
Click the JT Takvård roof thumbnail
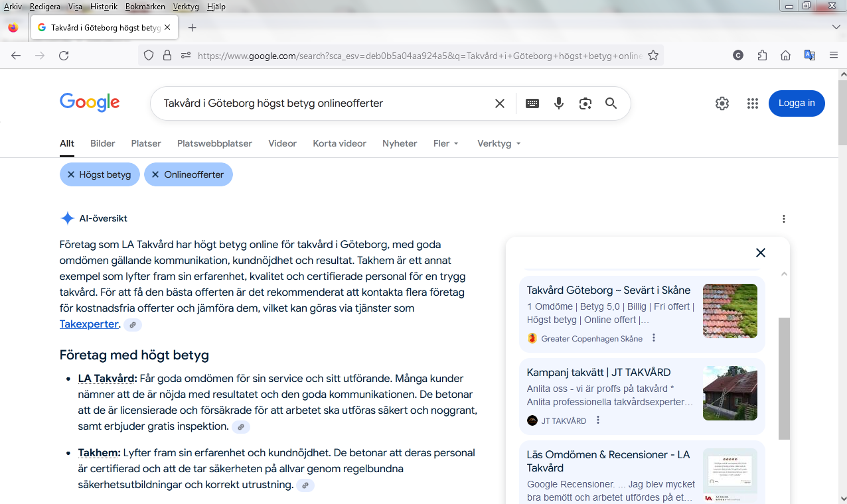pos(730,393)
